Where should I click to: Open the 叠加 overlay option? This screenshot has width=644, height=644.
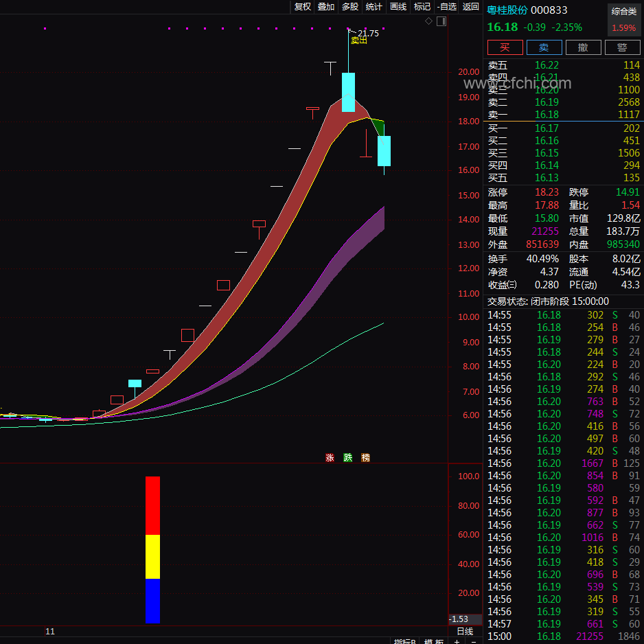(326, 7)
